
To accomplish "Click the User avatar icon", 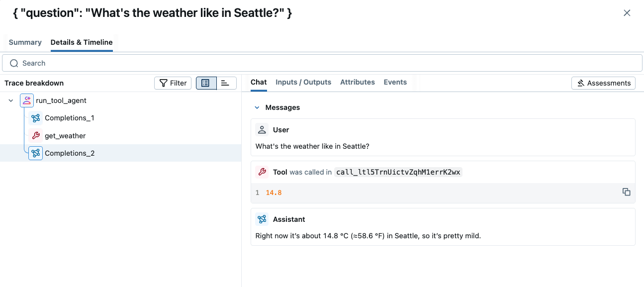I will (262, 130).
